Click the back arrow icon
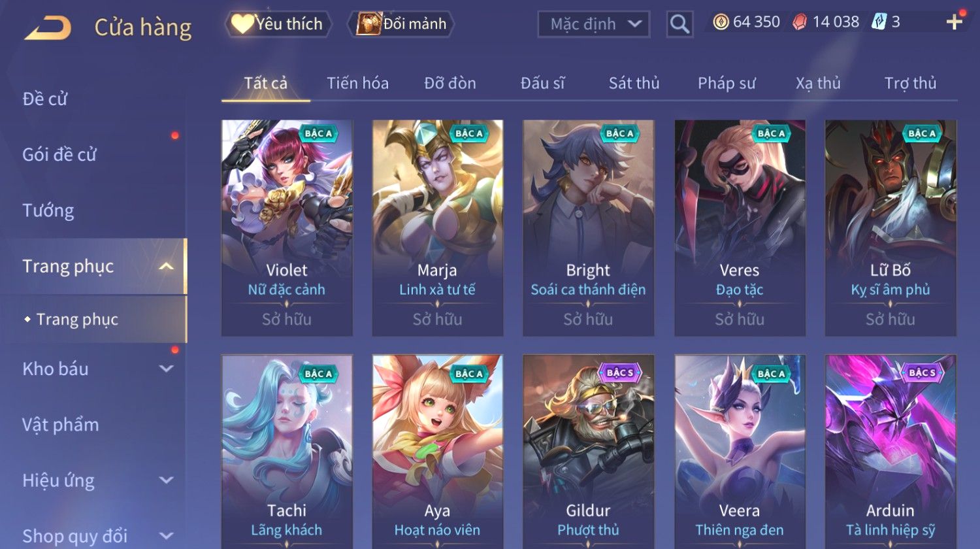Image resolution: width=980 pixels, height=549 pixels. (48, 28)
